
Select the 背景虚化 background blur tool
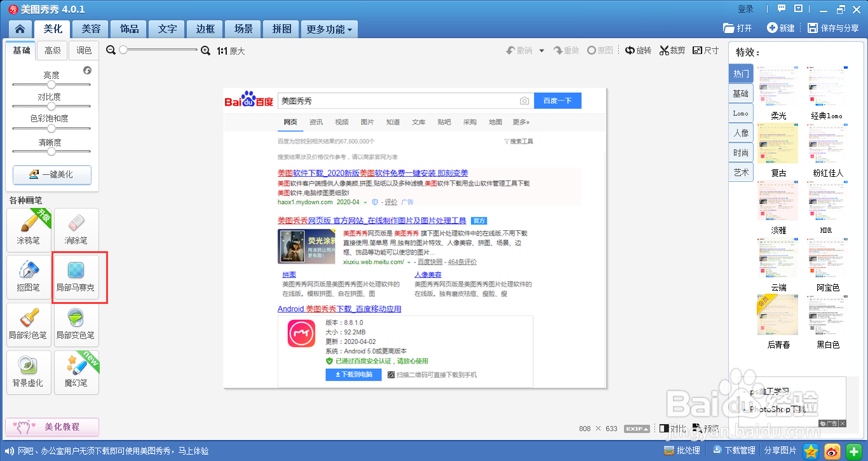point(29,371)
